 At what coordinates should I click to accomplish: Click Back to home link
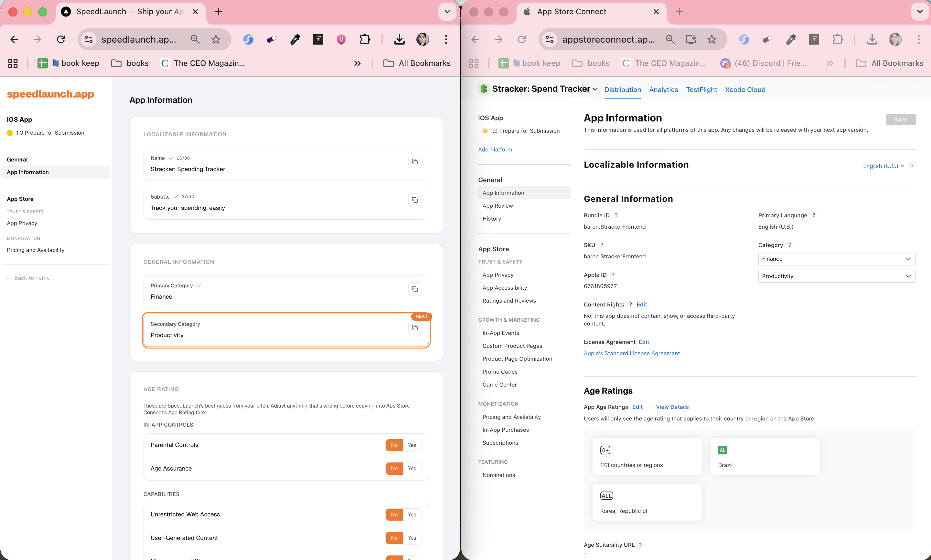coord(28,278)
